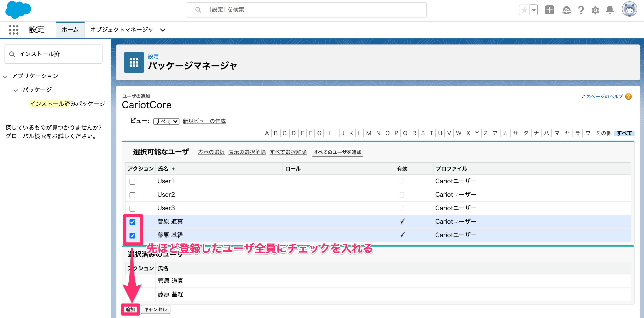Click Cariotユーザー profile in User2 row

tap(456, 195)
